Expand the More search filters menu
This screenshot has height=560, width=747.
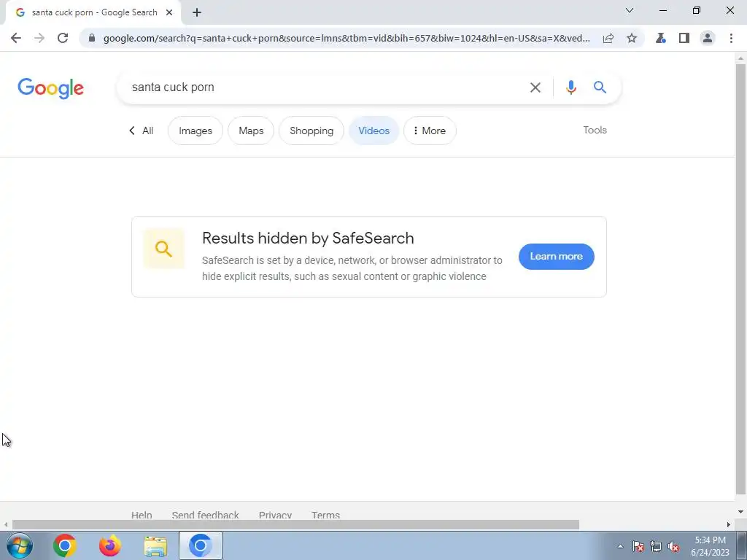430,131
